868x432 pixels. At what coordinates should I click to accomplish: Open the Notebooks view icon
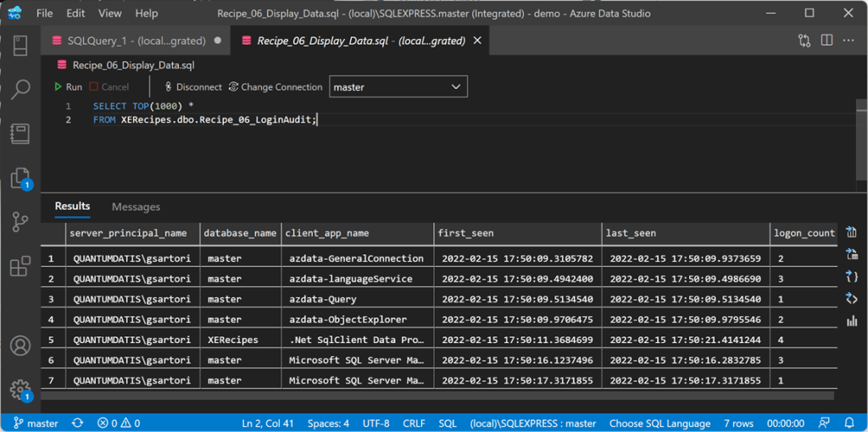[20, 133]
